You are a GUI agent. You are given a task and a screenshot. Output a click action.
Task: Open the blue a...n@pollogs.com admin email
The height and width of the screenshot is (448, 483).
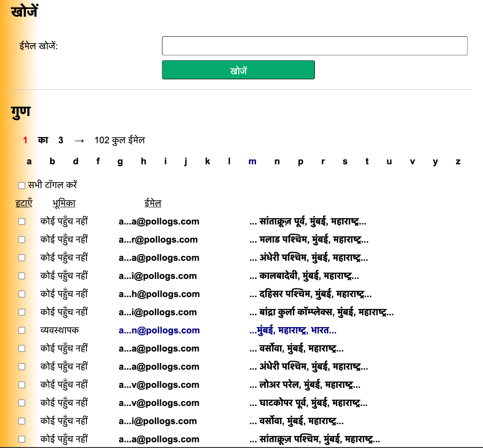click(159, 330)
